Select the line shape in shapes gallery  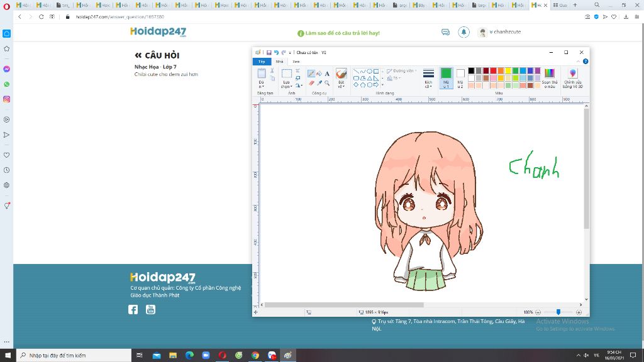(356, 72)
